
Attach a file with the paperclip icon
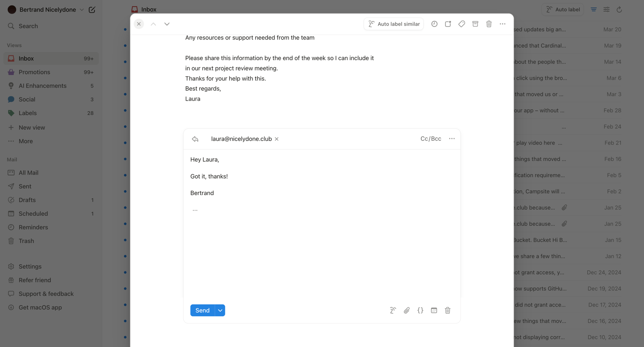coord(407,310)
